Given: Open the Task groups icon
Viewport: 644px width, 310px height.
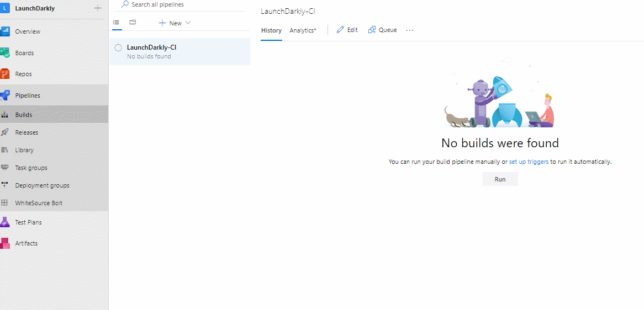Looking at the screenshot, I should [x=5, y=168].
